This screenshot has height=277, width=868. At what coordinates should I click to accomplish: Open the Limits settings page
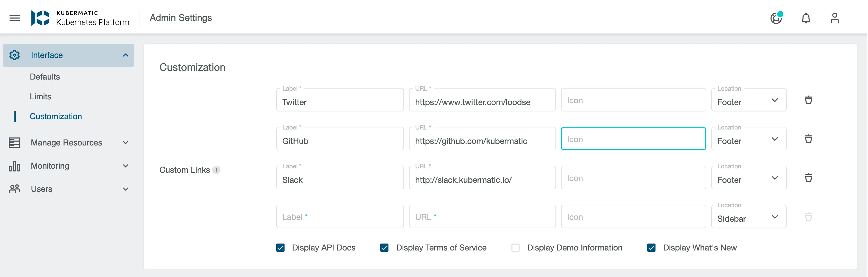(x=40, y=96)
